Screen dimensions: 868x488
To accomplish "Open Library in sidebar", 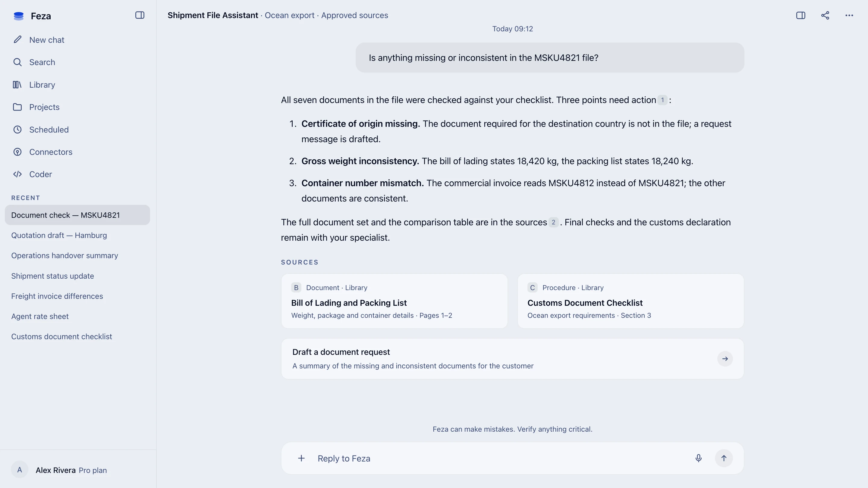I will 78,85.
